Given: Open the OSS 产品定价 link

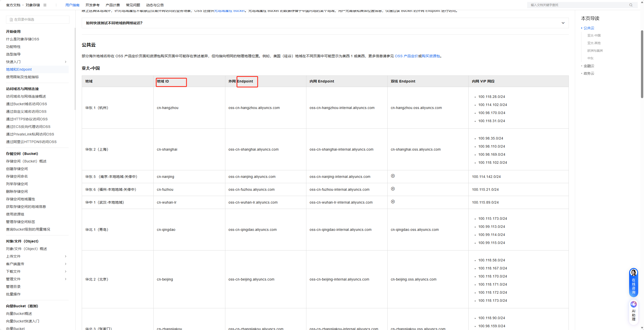Looking at the screenshot, I should tap(406, 56).
